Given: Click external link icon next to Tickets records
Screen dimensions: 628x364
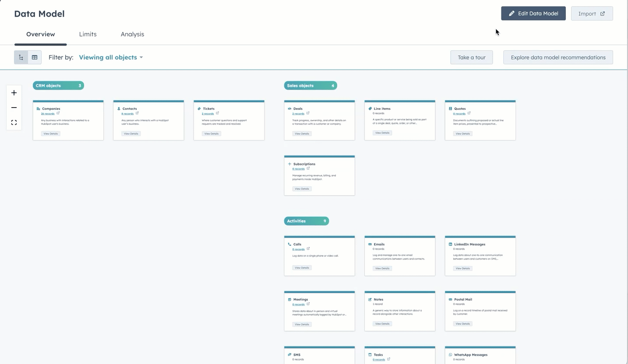Looking at the screenshot, I should pos(217,113).
